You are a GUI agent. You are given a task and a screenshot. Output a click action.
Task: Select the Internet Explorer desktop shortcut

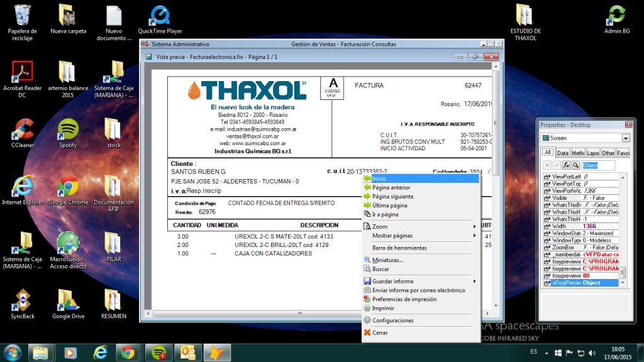[23, 190]
